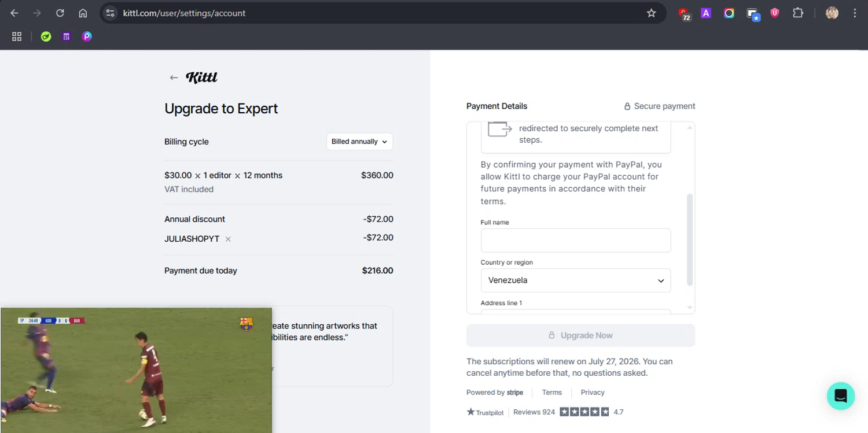Image resolution: width=868 pixels, height=433 pixels.
Task: Open the apps grid in bookmarks bar
Action: [17, 36]
